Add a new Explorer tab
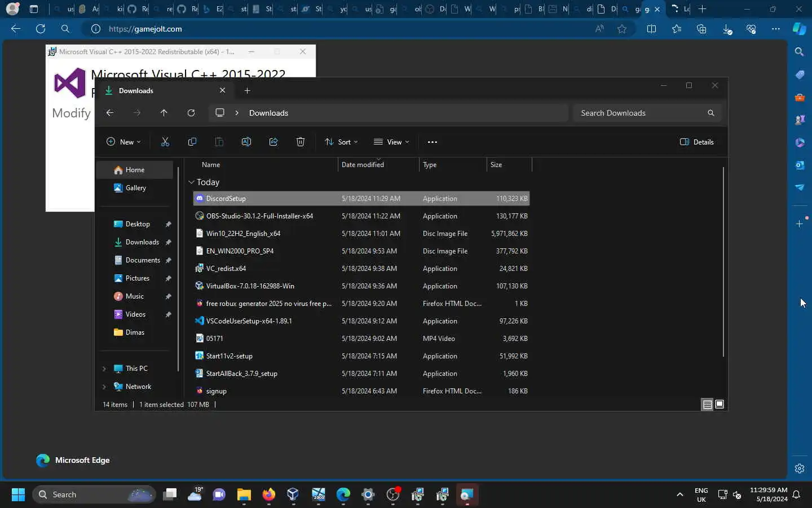The image size is (812, 508). pos(247,90)
